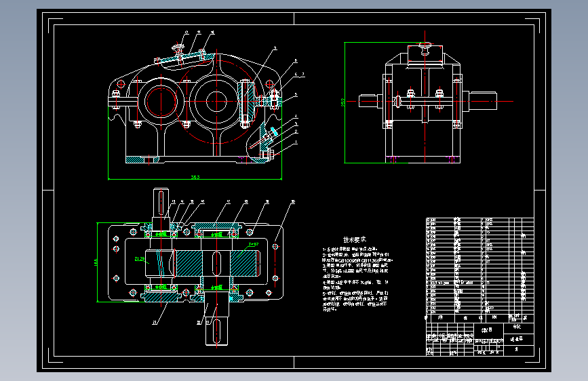Click the Z=28 pinion tooth label

(139, 258)
